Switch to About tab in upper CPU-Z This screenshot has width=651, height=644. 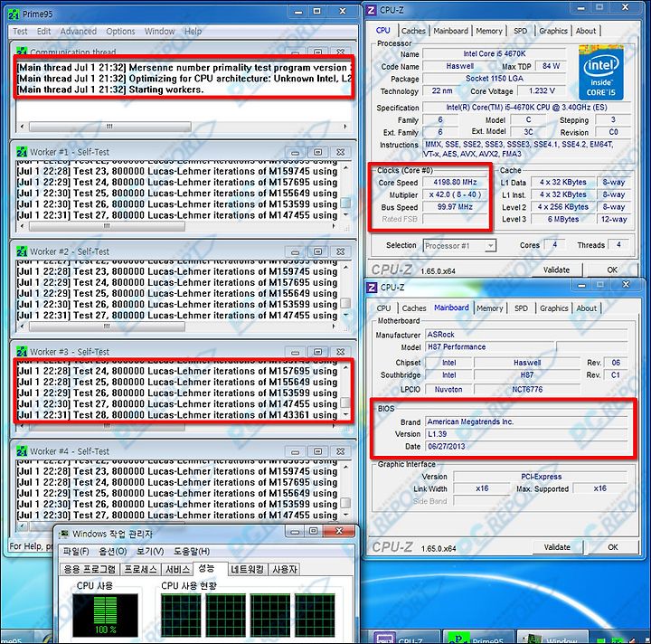[x=585, y=31]
